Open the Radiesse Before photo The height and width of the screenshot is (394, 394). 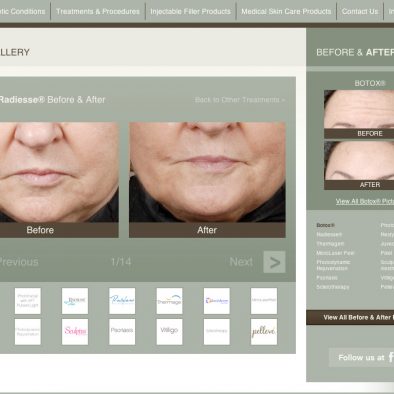pos(59,180)
